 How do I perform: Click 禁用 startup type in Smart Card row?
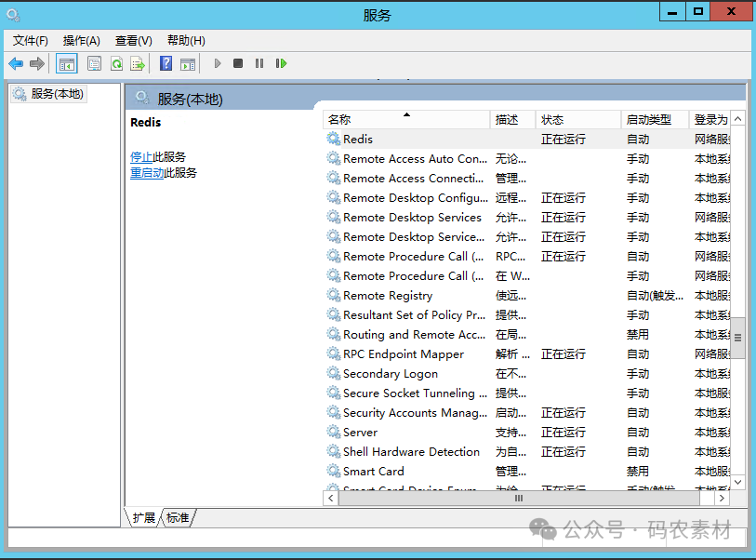pyautogui.click(x=637, y=471)
